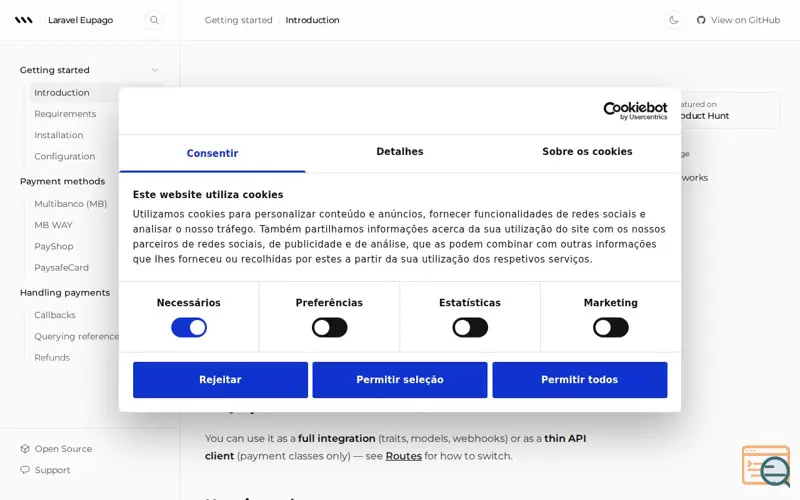Click the Support chat bubble icon

tap(24, 470)
